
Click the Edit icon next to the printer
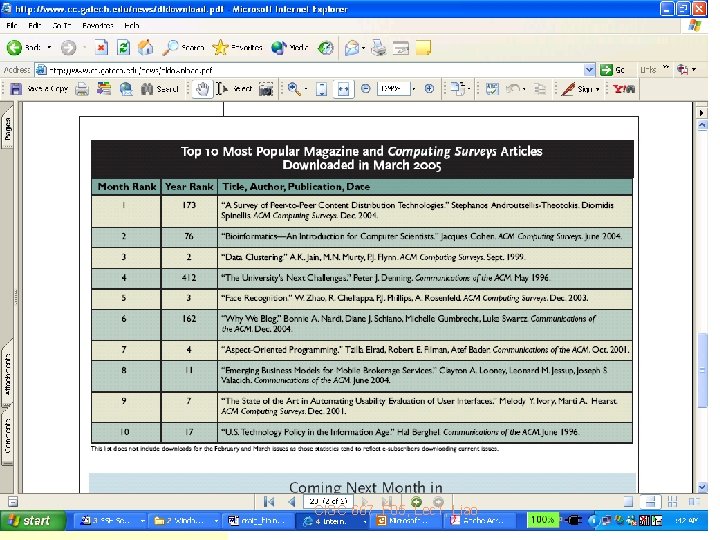(401, 47)
